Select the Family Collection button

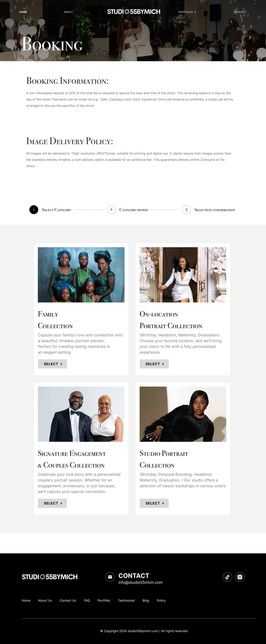[x=52, y=364]
